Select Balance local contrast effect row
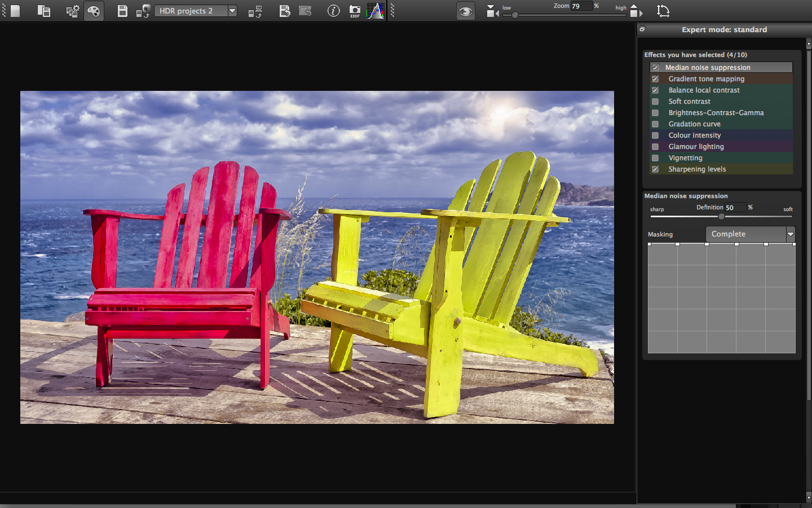This screenshot has width=812, height=508. pyautogui.click(x=721, y=90)
